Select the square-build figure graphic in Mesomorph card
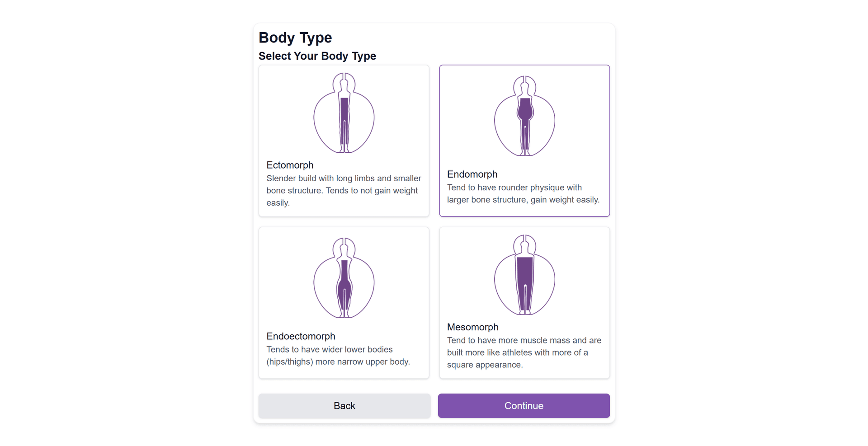This screenshot has height=446, width=868. pos(524,273)
